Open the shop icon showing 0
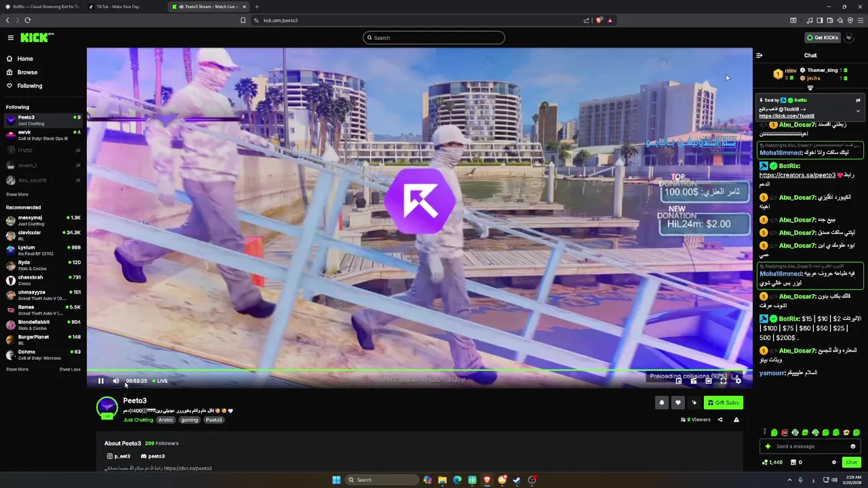This screenshot has height=488, width=868. (795, 462)
